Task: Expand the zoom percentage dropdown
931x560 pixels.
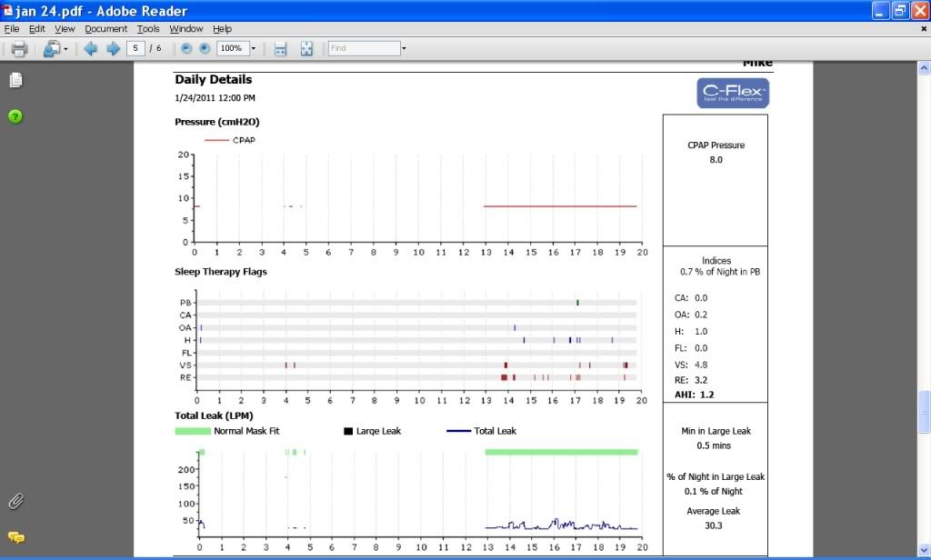Action: (253, 48)
